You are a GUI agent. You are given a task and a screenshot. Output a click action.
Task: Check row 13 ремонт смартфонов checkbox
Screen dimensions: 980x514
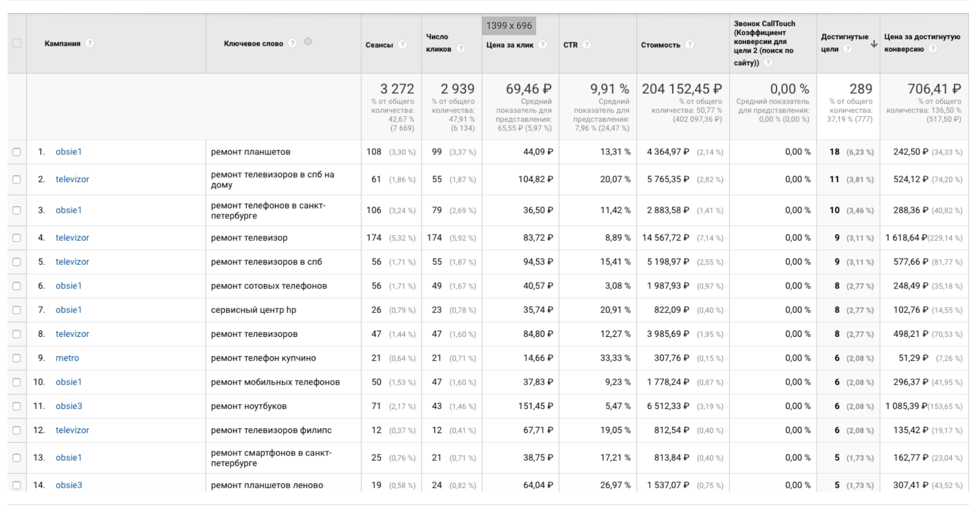17,458
